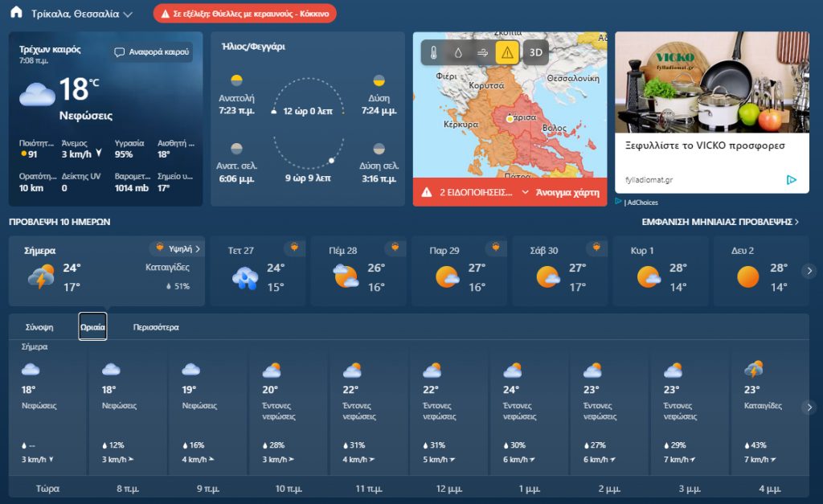The width and height of the screenshot is (823, 504).
Task: Switch to the Σύνοψη tab
Action: tap(39, 327)
